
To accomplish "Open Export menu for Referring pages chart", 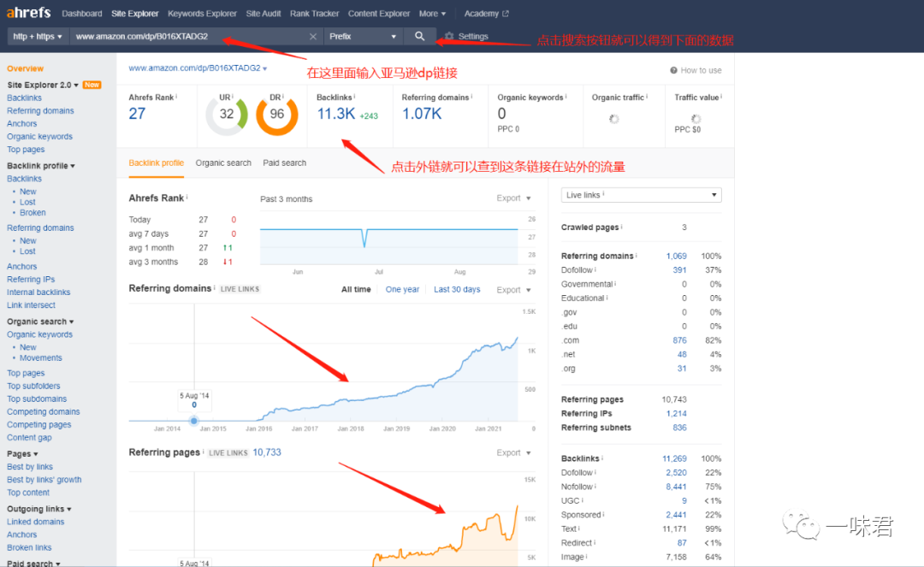I will (x=513, y=452).
